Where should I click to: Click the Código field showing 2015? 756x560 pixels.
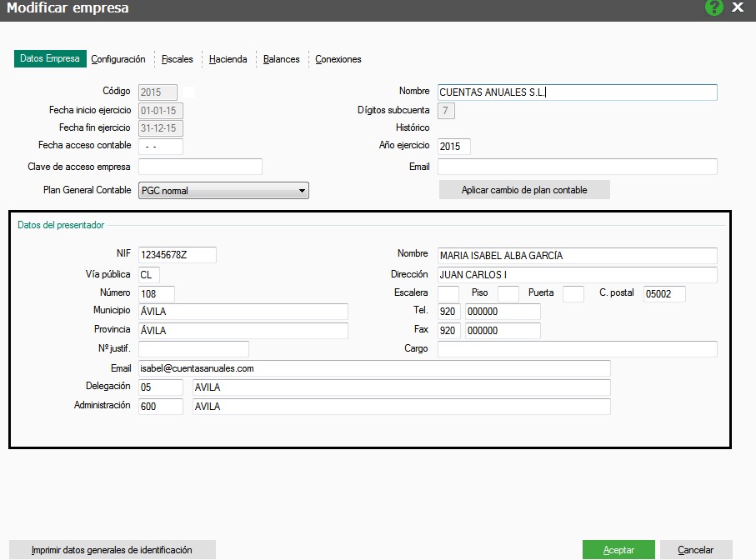(158, 92)
